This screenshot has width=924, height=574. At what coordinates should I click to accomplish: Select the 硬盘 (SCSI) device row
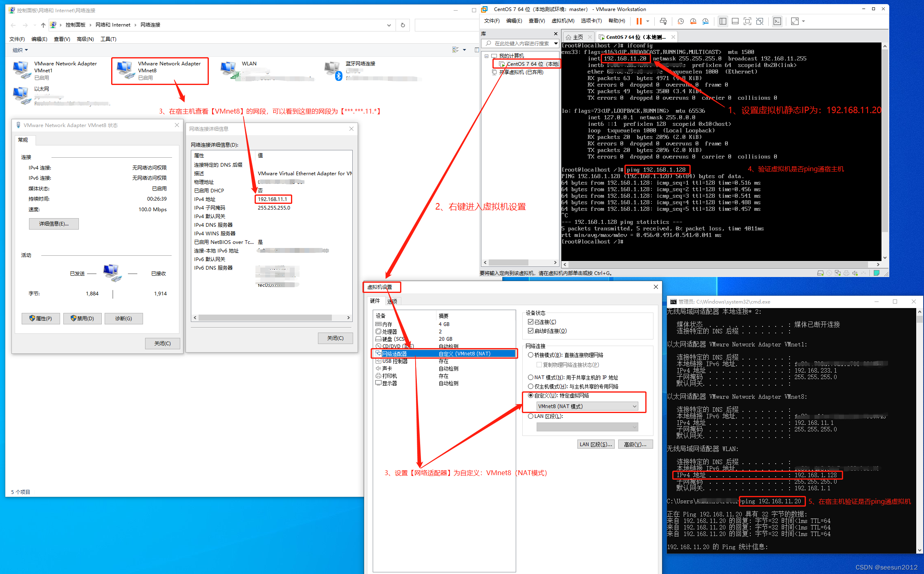point(444,339)
